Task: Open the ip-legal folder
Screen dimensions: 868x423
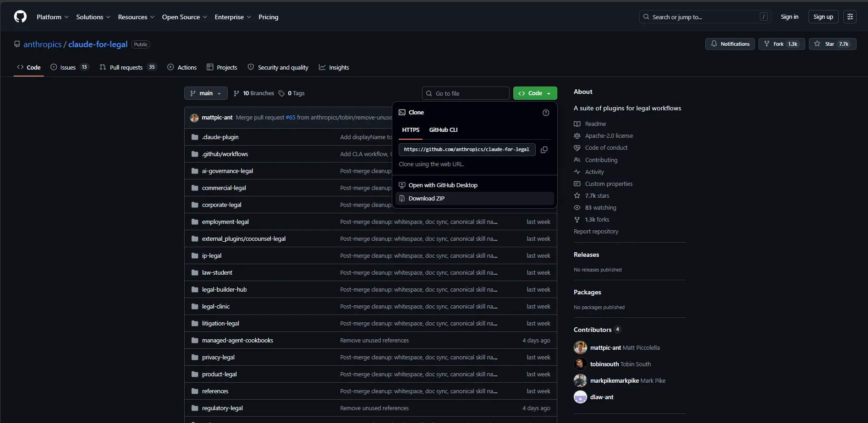Action: [x=212, y=255]
